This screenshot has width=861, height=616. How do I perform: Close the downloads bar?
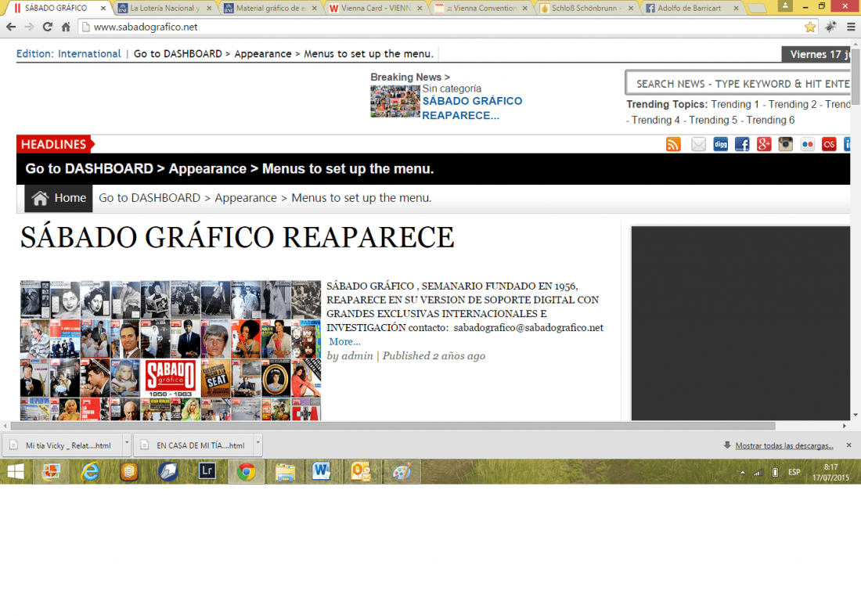pos(849,445)
